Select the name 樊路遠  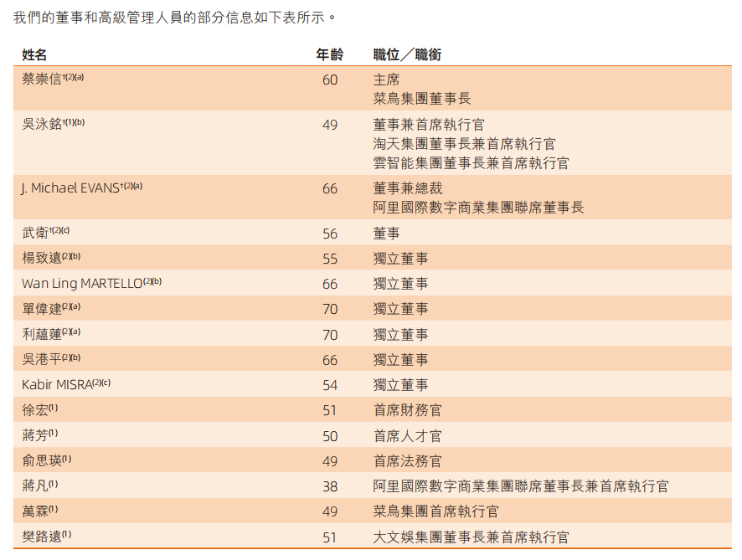(42, 537)
